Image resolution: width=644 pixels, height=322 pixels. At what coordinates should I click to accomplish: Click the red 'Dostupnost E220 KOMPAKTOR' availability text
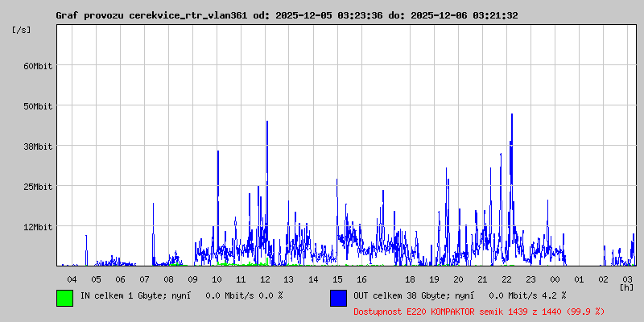coord(467,311)
